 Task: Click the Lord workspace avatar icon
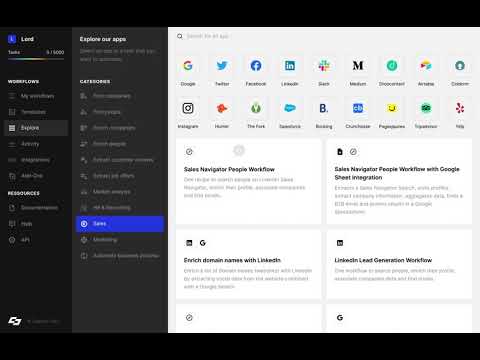tap(12, 39)
